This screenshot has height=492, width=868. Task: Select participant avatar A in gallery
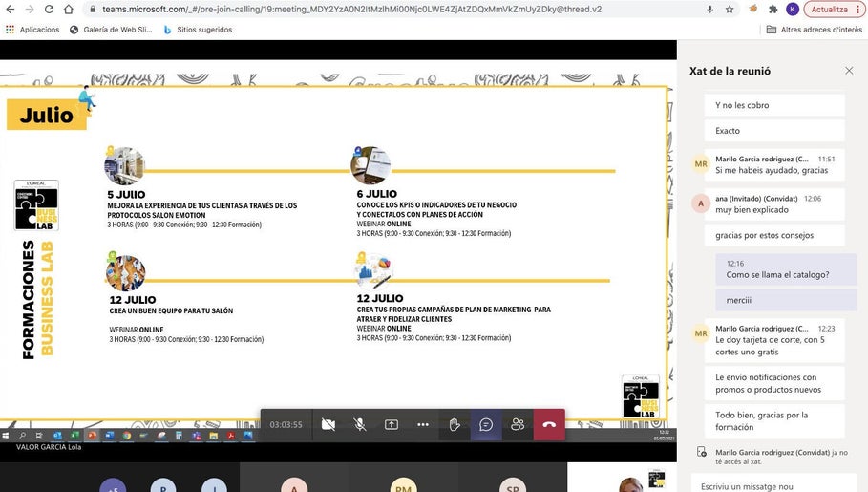pyautogui.click(x=294, y=484)
